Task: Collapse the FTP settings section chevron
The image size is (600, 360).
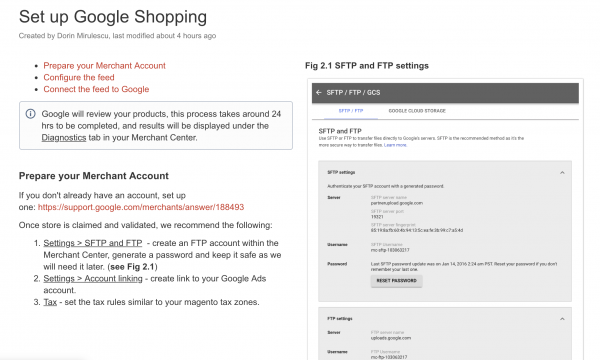Action: (x=562, y=319)
